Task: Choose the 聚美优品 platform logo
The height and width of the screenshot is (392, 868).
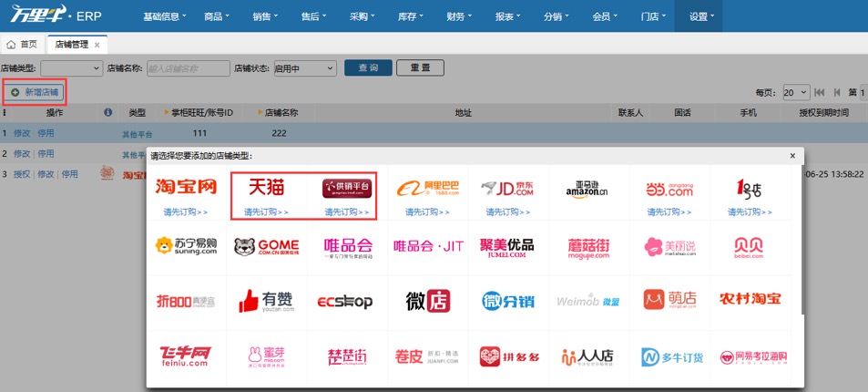Action: pos(507,246)
